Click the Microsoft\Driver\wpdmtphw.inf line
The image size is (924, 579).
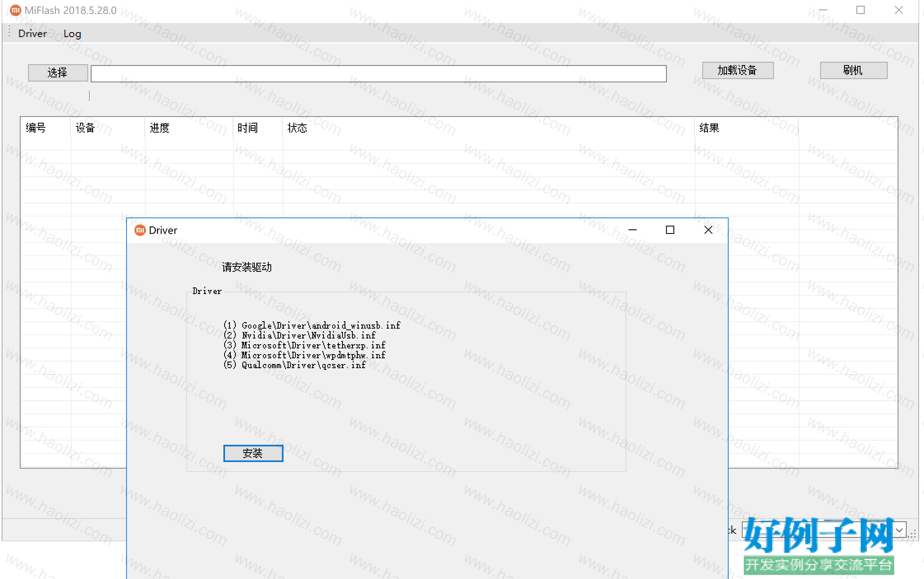(305, 355)
